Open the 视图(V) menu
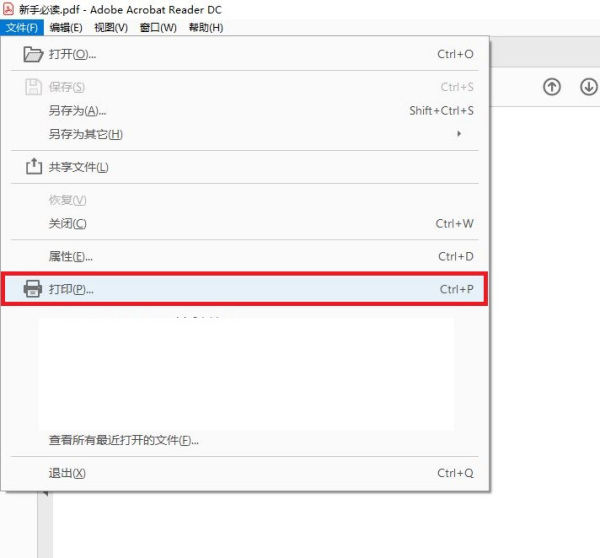Image resolution: width=600 pixels, height=558 pixels. tap(110, 27)
